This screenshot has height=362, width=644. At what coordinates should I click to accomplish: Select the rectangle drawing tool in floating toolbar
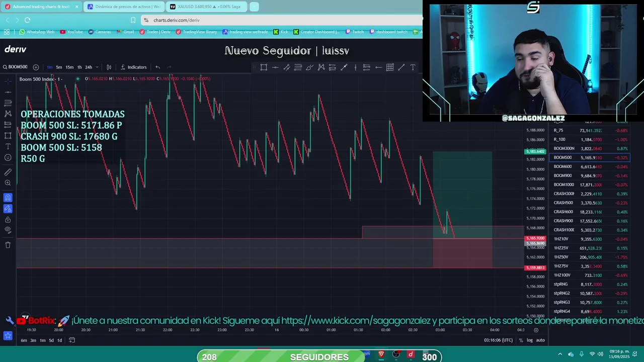pyautogui.click(x=264, y=67)
